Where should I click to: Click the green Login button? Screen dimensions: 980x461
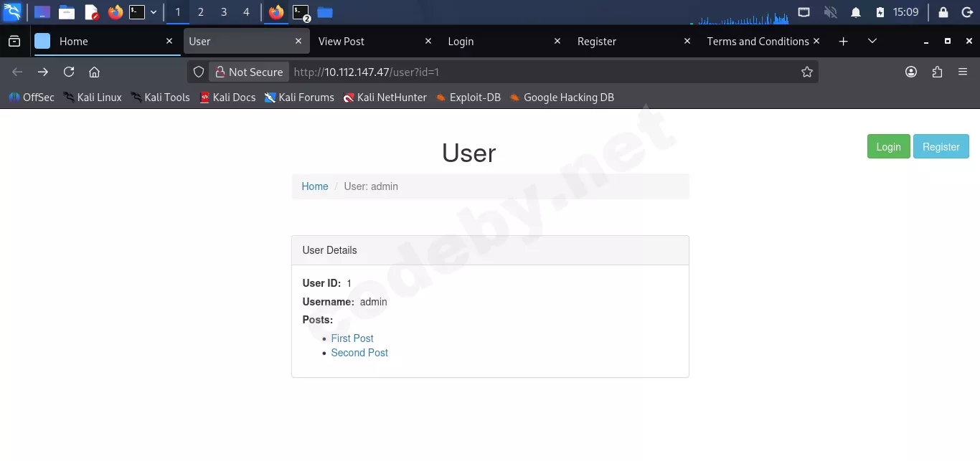tap(889, 146)
